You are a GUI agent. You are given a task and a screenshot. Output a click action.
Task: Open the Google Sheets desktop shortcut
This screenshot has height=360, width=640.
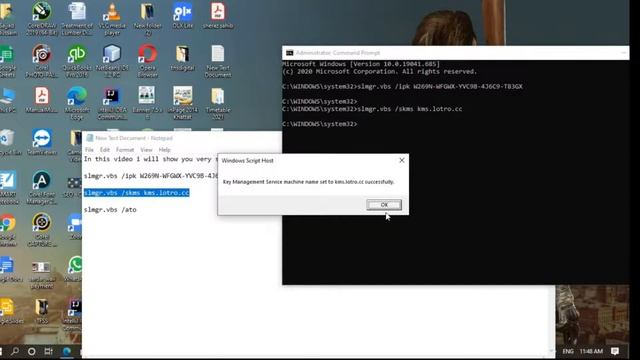coord(8,61)
